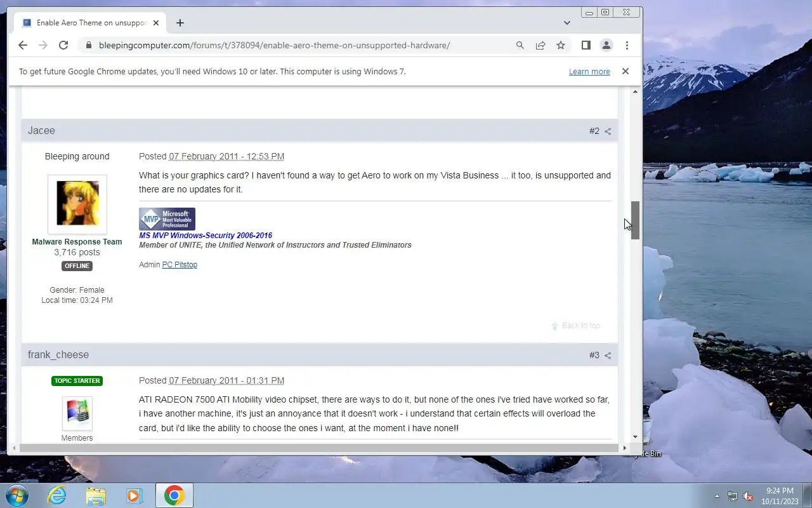Reload the current page
This screenshot has height=508, width=812.
[x=63, y=45]
